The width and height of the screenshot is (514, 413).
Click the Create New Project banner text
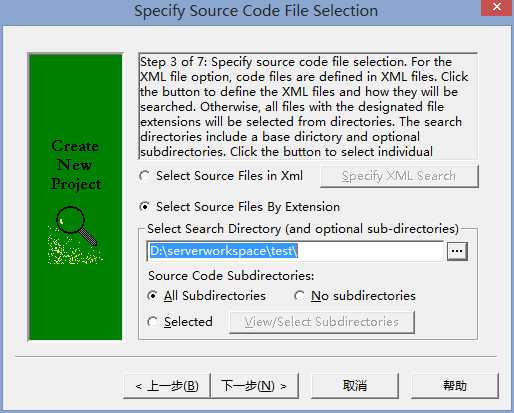pos(76,165)
